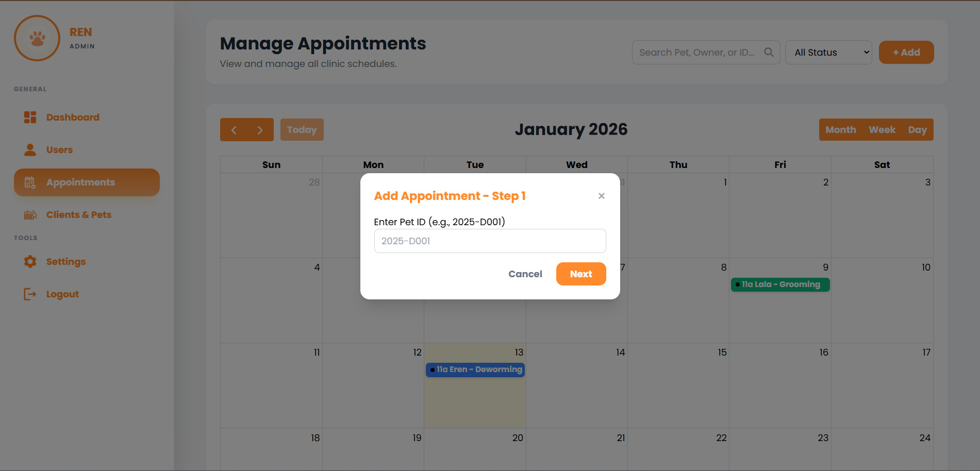This screenshot has width=980, height=471.
Task: Open the All Status dropdown
Action: [x=828, y=53]
